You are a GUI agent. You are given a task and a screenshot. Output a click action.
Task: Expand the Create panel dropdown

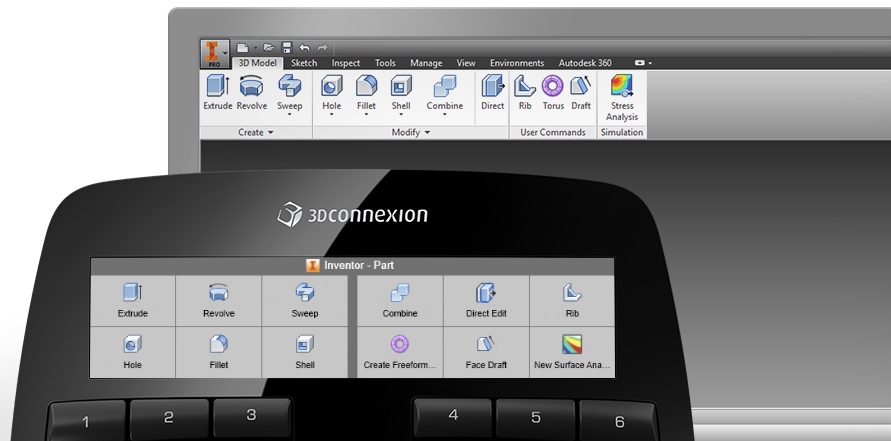tap(270, 132)
